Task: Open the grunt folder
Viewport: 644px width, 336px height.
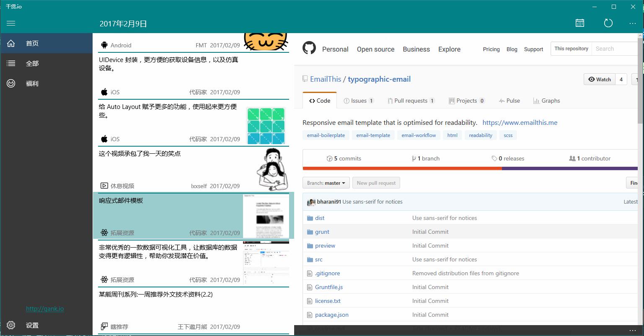Action: pyautogui.click(x=322, y=232)
